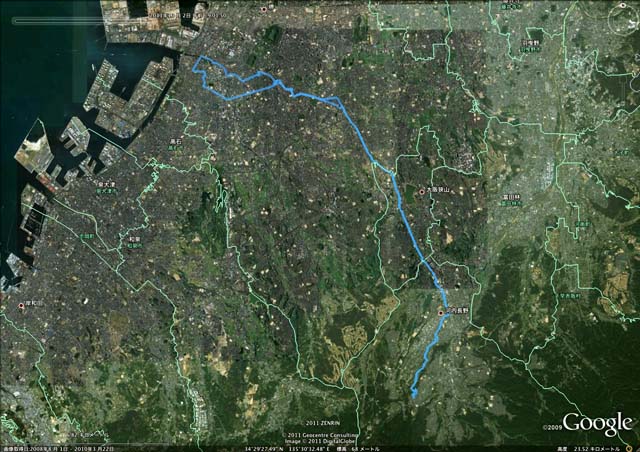Click the 和泉 city label

tap(134, 240)
